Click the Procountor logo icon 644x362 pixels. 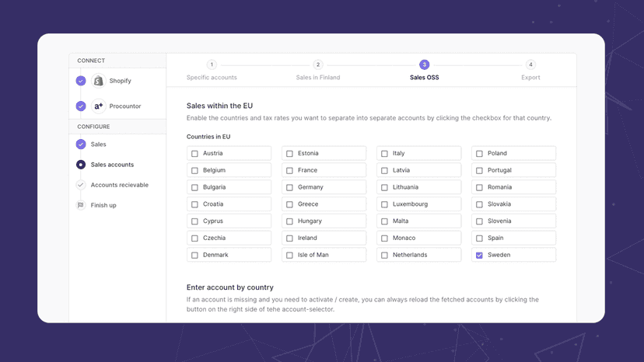coord(98,106)
